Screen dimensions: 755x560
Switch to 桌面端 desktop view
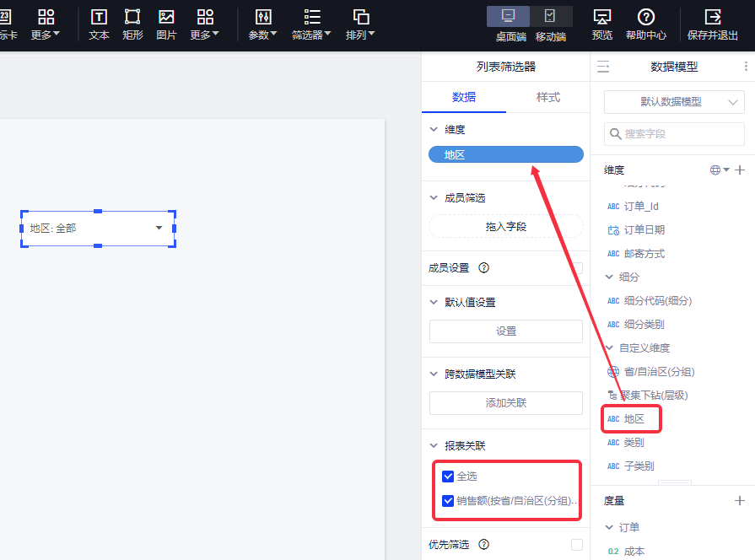click(x=509, y=16)
